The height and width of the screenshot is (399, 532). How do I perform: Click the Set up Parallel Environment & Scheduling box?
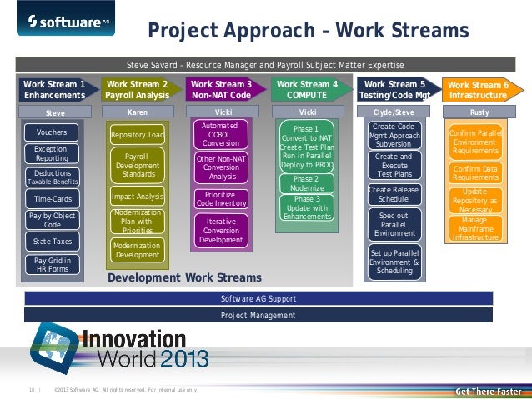394,262
